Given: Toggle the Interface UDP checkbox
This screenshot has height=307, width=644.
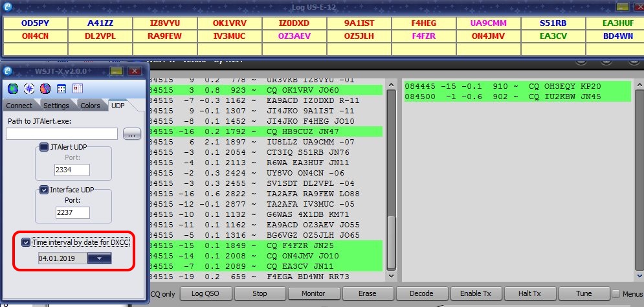Looking at the screenshot, I should pyautogui.click(x=44, y=190).
